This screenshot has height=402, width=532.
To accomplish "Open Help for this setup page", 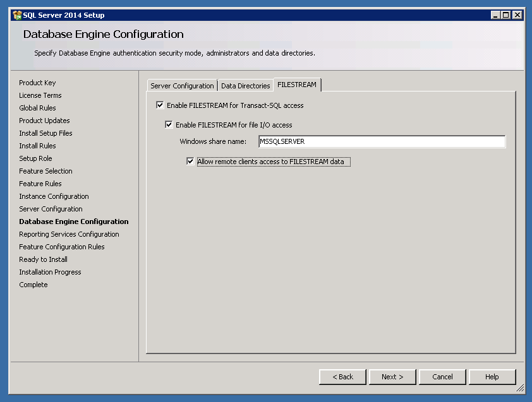I will tap(492, 377).
